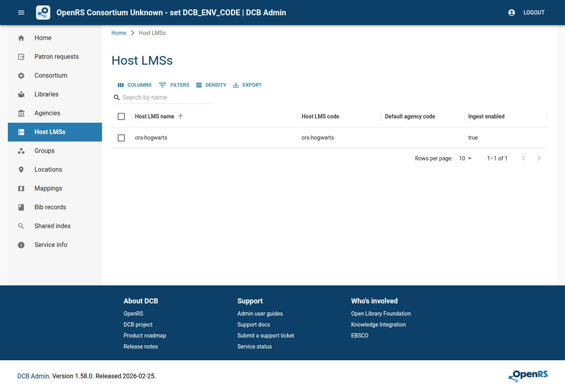This screenshot has height=392, width=565.
Task: Open the Filters panel
Action: [x=174, y=85]
